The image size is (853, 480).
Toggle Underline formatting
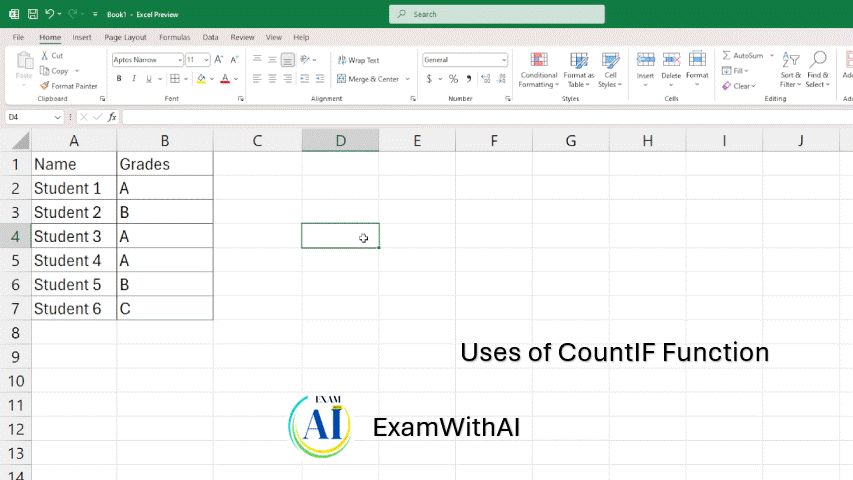(149, 79)
